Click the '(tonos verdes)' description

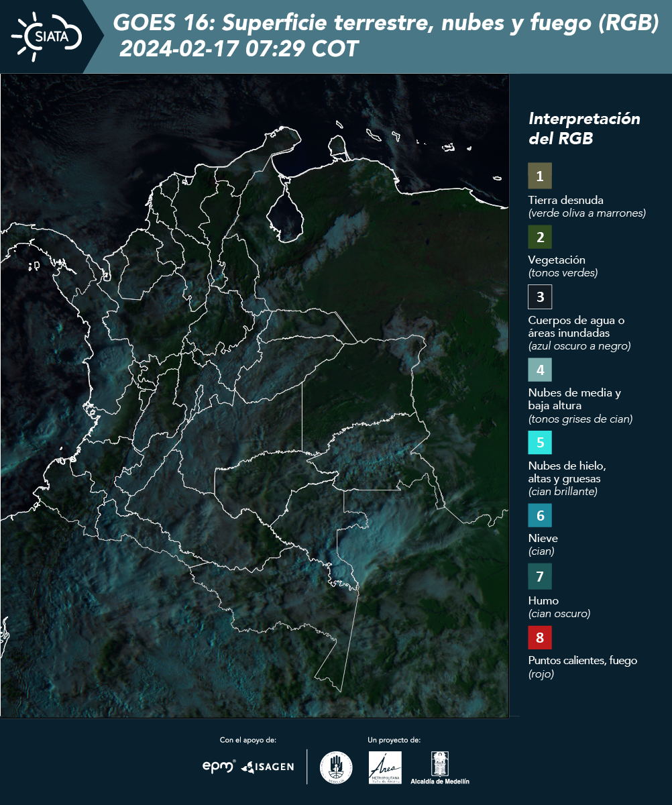563,273
